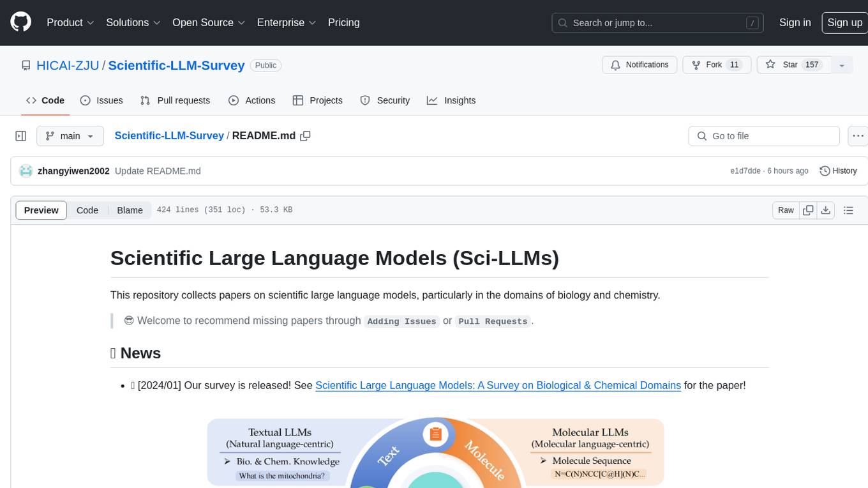Click the '424 lines (351 loc) · 53.3 KB' text

(225, 210)
